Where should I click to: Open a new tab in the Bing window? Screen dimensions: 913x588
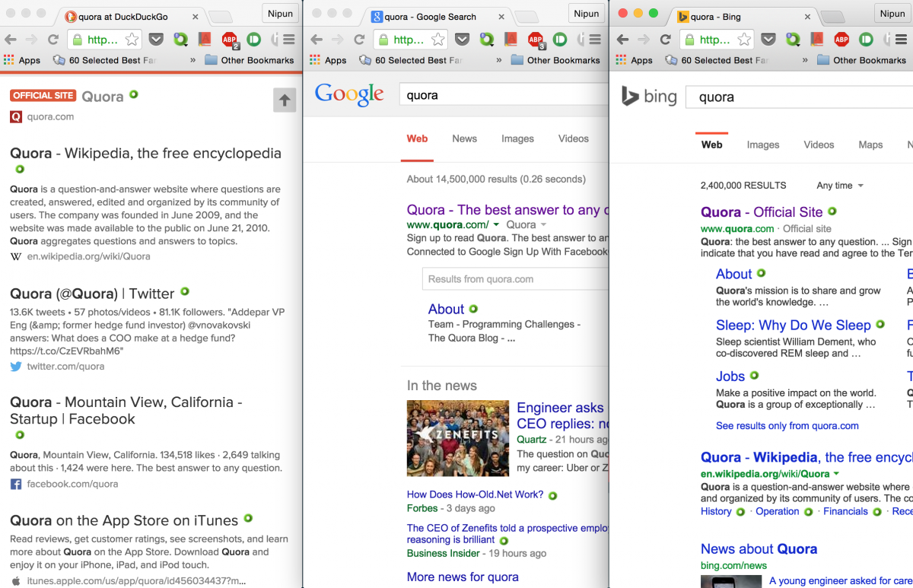(x=832, y=17)
